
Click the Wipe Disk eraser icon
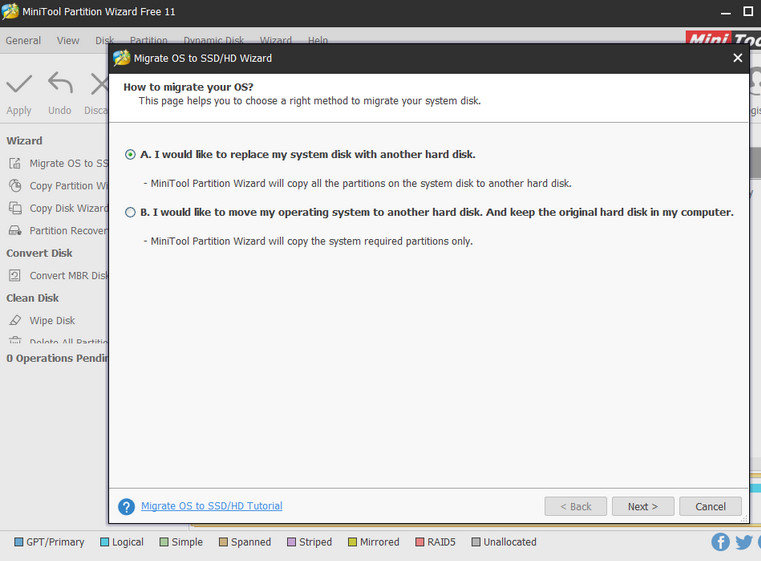tap(15, 320)
